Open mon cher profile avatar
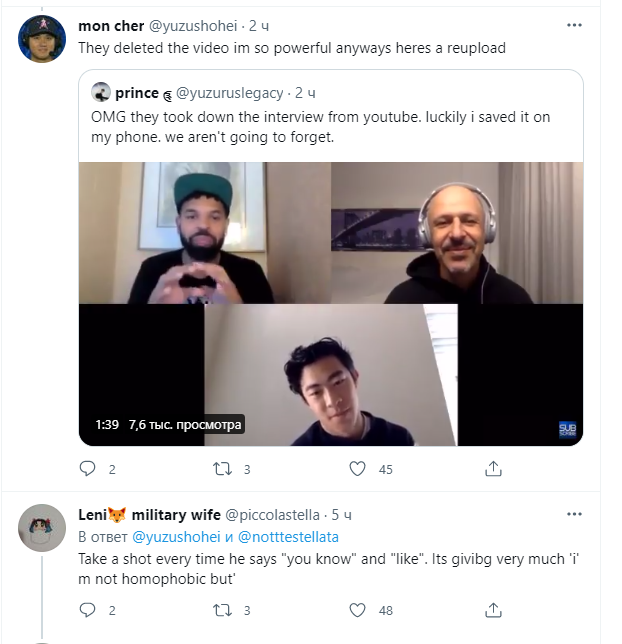Viewport: 622px width, 644px height. [x=42, y=40]
